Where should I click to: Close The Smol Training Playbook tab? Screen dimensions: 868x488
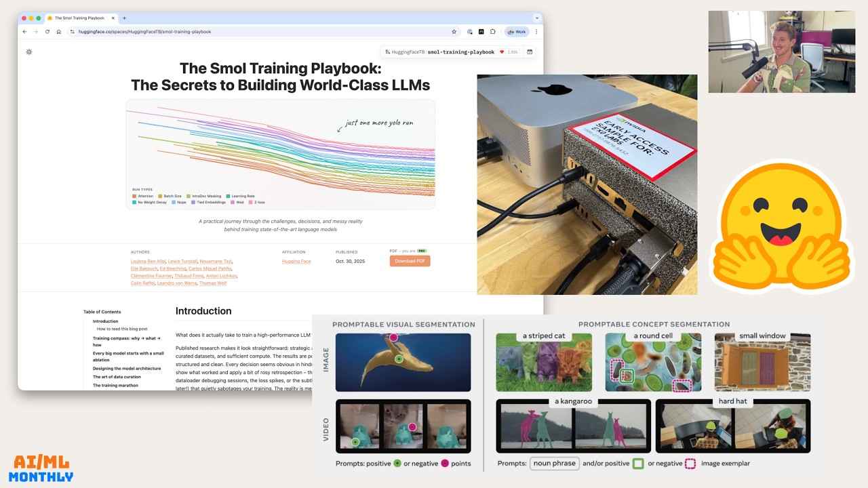(112, 18)
